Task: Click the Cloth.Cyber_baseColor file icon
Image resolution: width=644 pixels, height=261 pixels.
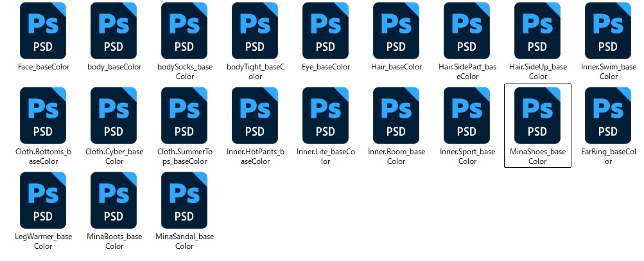Action: (114, 116)
